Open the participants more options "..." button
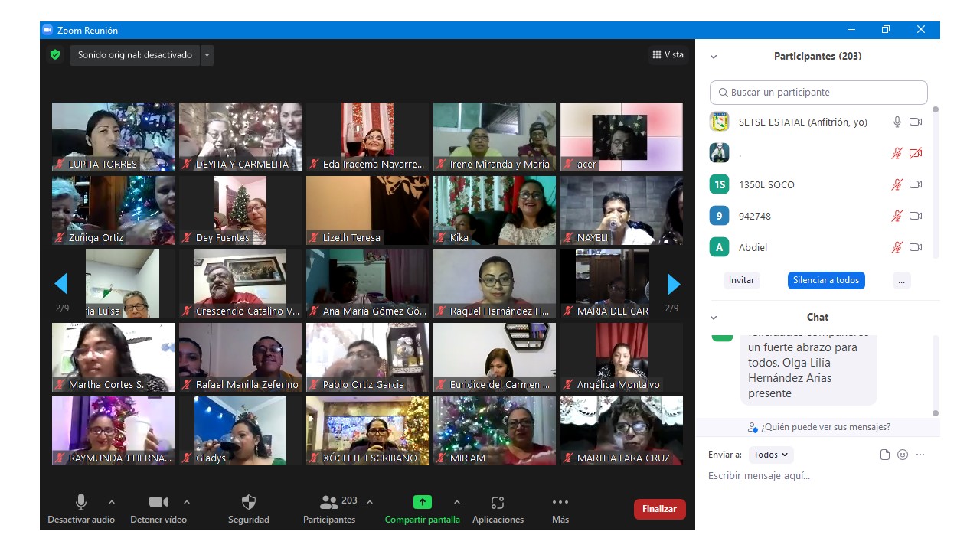The width and height of the screenshot is (980, 551). click(902, 280)
